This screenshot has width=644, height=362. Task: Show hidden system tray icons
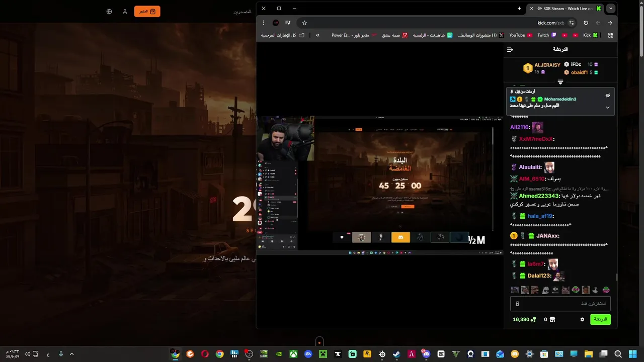coord(71,354)
